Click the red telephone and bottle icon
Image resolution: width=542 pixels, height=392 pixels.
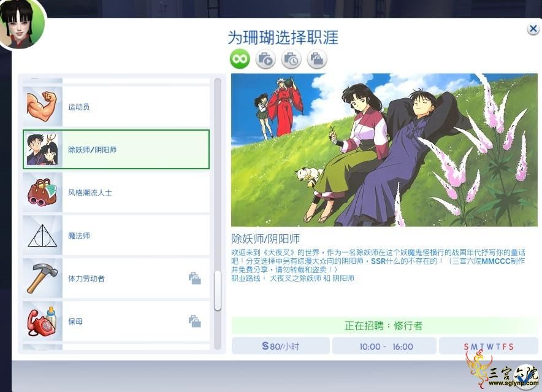click(x=42, y=321)
